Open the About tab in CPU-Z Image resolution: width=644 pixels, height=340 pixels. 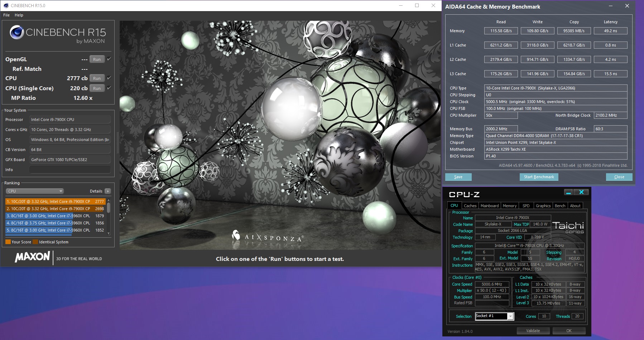(575, 206)
